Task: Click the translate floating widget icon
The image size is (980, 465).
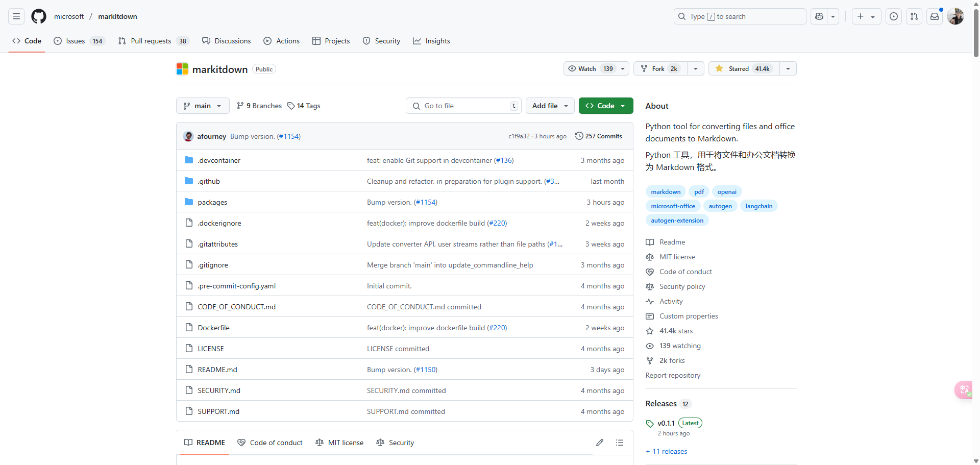Action: click(x=964, y=390)
